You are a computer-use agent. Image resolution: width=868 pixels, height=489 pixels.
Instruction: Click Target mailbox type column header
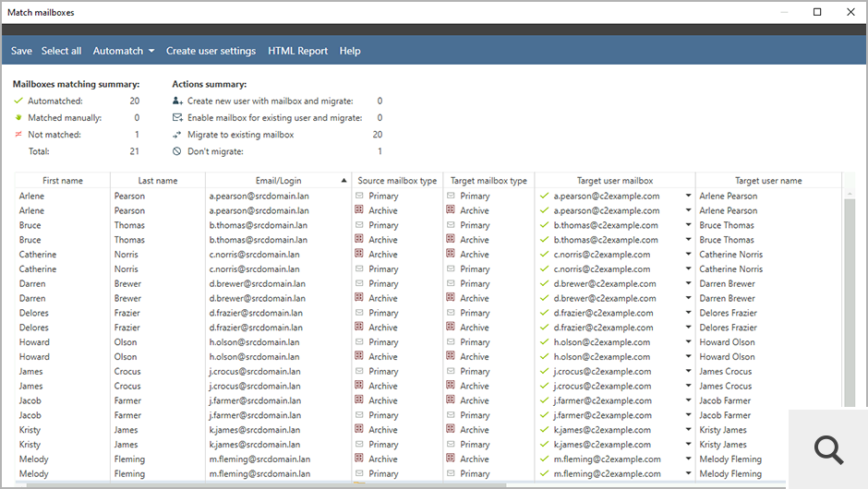coord(488,180)
